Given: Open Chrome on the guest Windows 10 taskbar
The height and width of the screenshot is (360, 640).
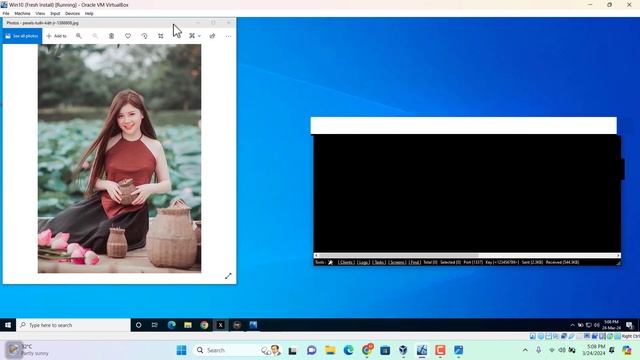Looking at the screenshot, I should pos(204,325).
